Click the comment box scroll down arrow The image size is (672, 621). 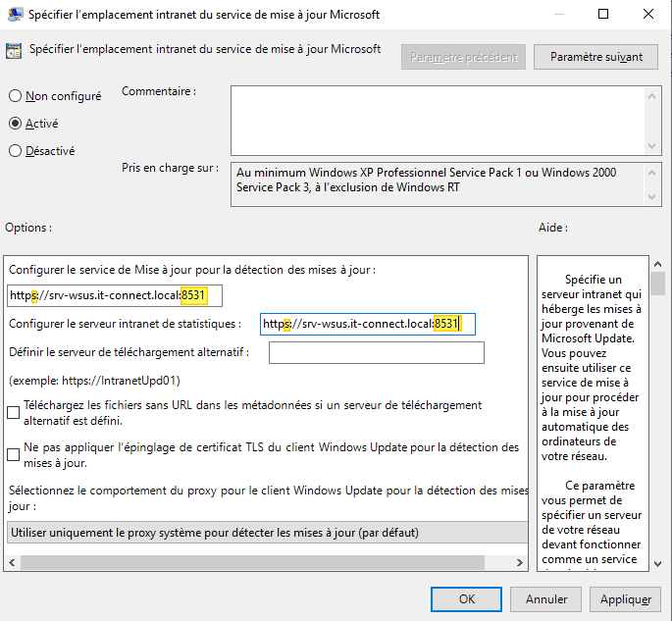tap(651, 146)
